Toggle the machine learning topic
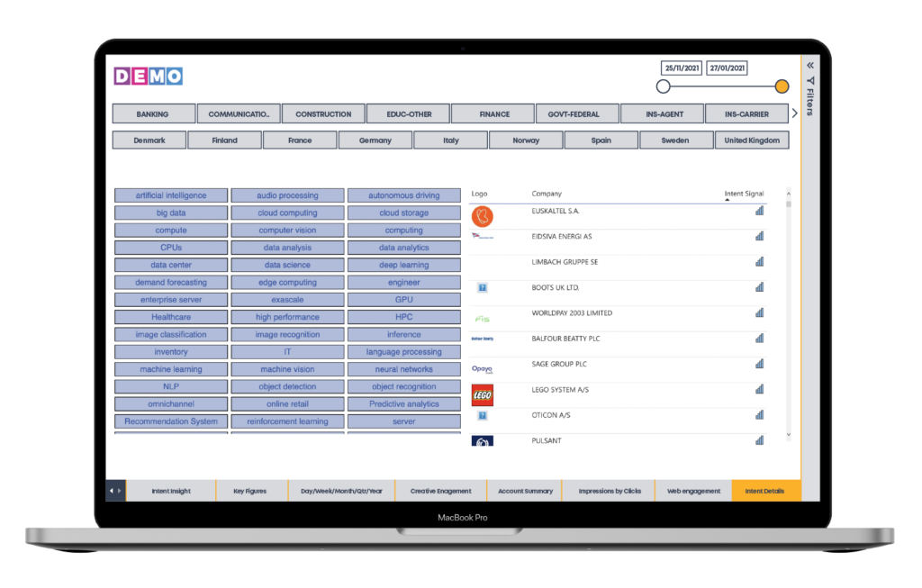This screenshot has width=922, height=588. (x=171, y=369)
